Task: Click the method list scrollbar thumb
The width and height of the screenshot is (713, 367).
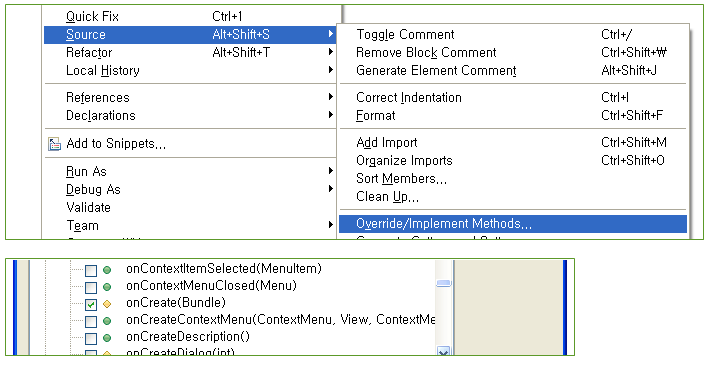Action: pos(444,283)
